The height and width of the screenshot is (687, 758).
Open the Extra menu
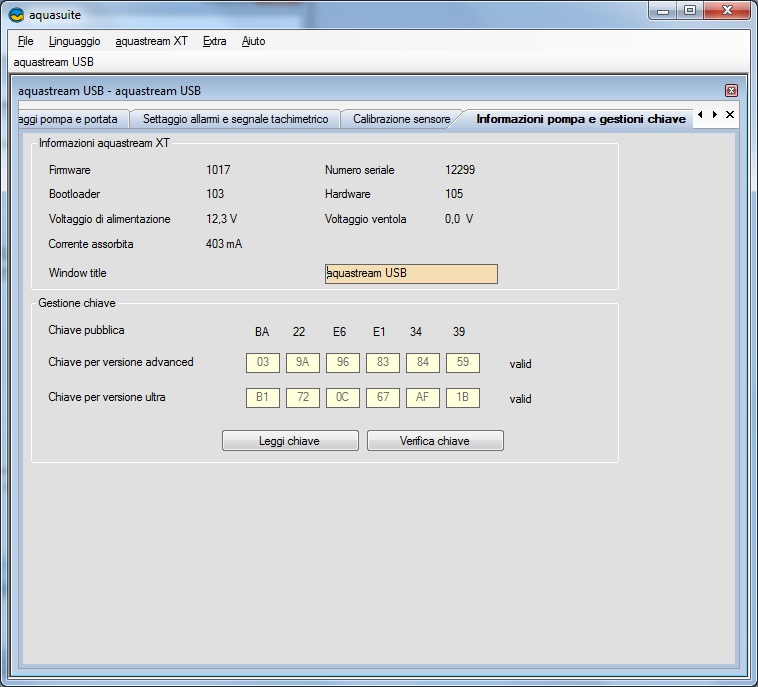pos(214,41)
